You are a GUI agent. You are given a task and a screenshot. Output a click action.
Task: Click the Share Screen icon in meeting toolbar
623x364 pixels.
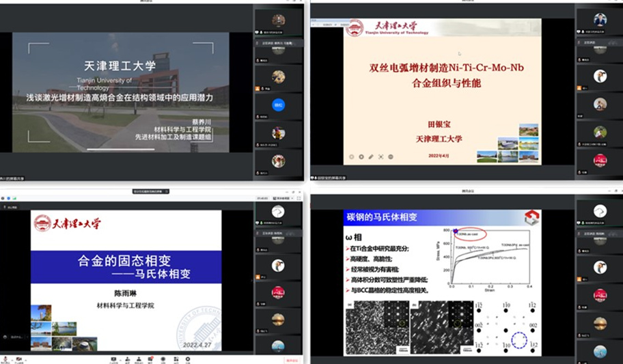tap(113, 358)
